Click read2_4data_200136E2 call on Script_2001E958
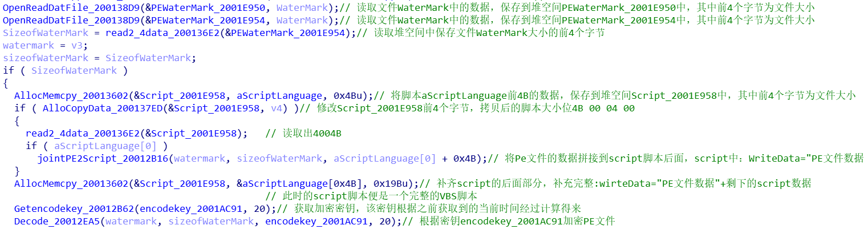868x229 pixels. click(x=137, y=134)
